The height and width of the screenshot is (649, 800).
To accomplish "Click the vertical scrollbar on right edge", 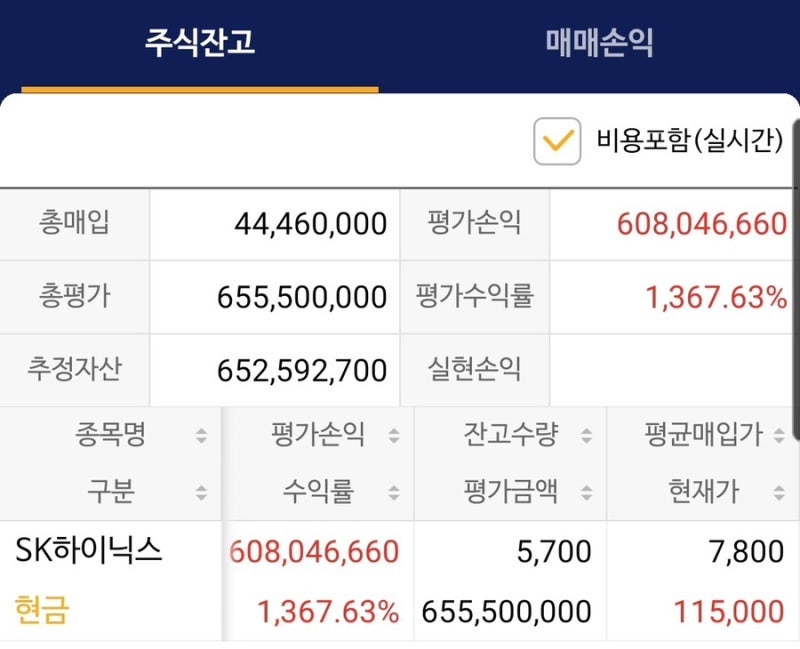I will tap(796, 279).
